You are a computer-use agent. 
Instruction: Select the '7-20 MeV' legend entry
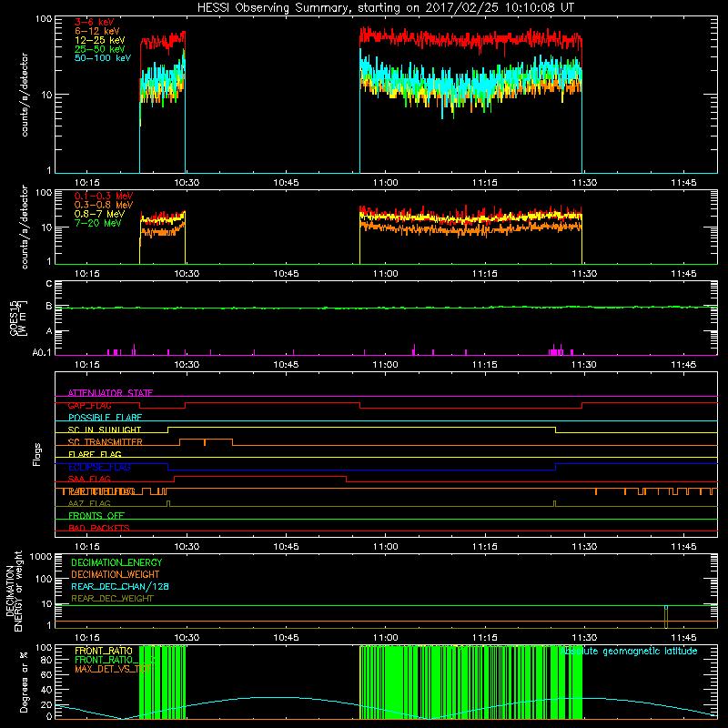tap(97, 223)
